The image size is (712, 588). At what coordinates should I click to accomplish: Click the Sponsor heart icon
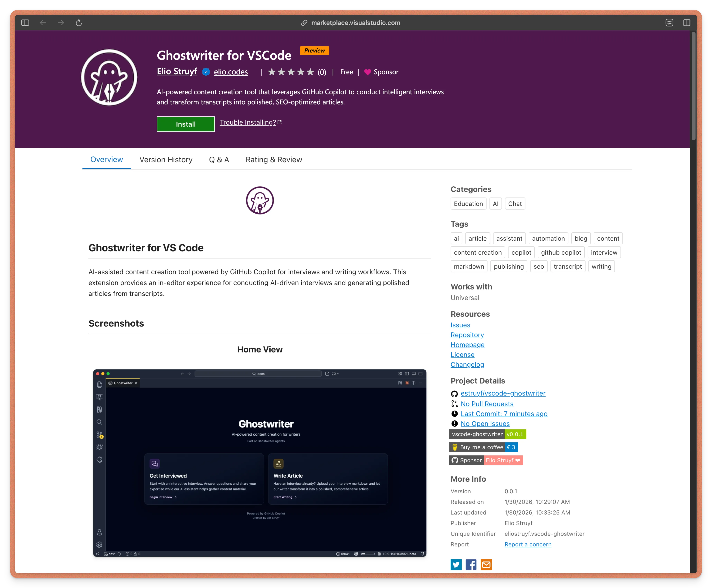[368, 72]
